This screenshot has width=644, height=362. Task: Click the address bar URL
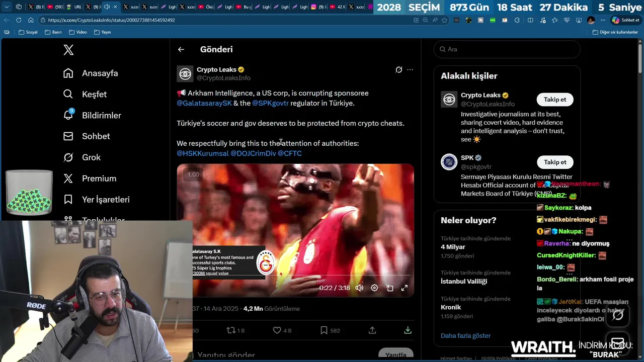point(112,20)
